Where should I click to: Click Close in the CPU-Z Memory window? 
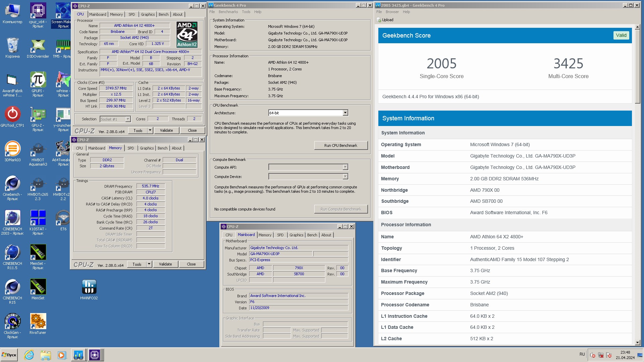(191, 264)
